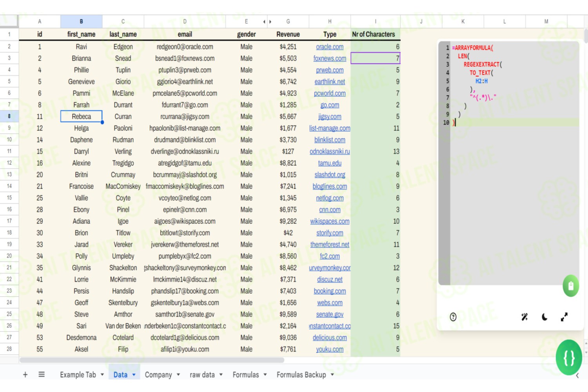Click the select-all corner box of the sheet
The image size is (588, 392).
pos(9,22)
